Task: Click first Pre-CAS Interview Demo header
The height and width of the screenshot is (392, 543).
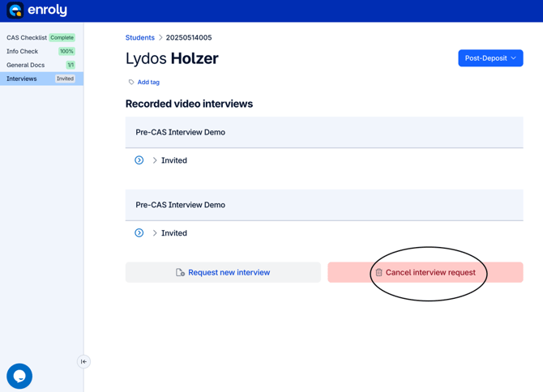Action: click(324, 132)
